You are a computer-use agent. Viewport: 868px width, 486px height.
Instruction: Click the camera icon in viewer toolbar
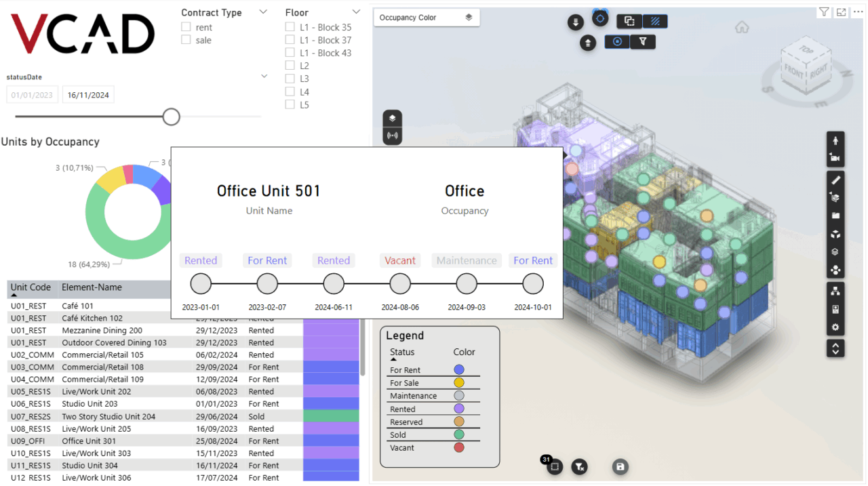(x=835, y=158)
